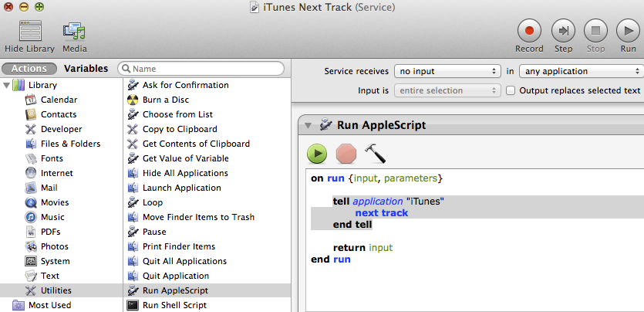The height and width of the screenshot is (312, 644).
Task: Click the Name search field
Action: pos(201,69)
